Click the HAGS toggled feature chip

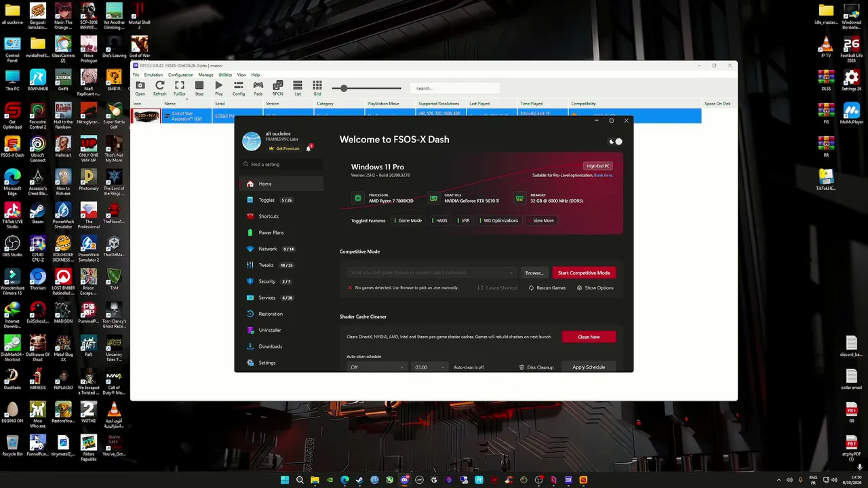441,220
